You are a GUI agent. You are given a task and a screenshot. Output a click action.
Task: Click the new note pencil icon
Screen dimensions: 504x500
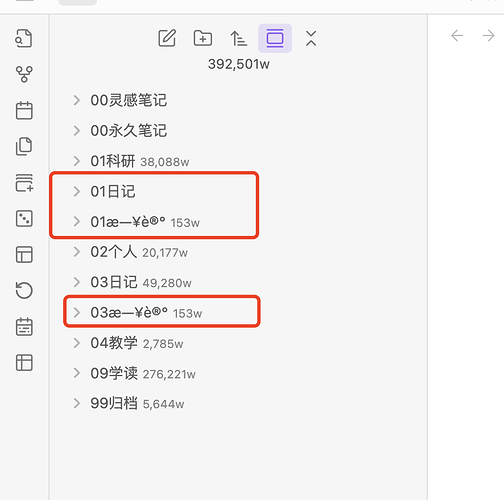click(x=167, y=38)
